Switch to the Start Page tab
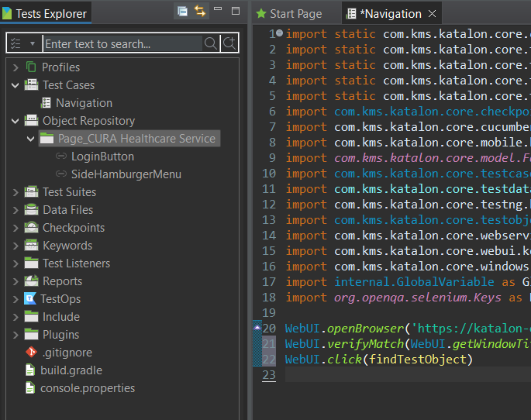531x420 pixels. 289,13
